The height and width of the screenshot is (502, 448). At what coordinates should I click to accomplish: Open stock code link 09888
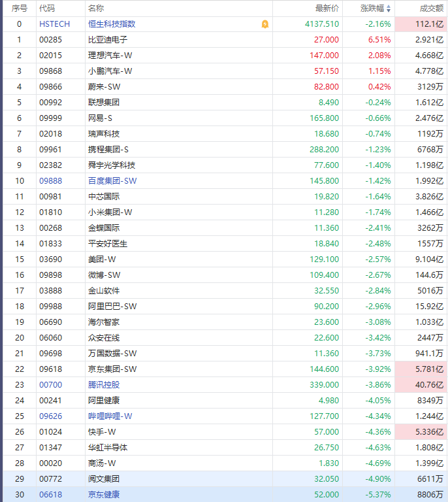point(50,181)
